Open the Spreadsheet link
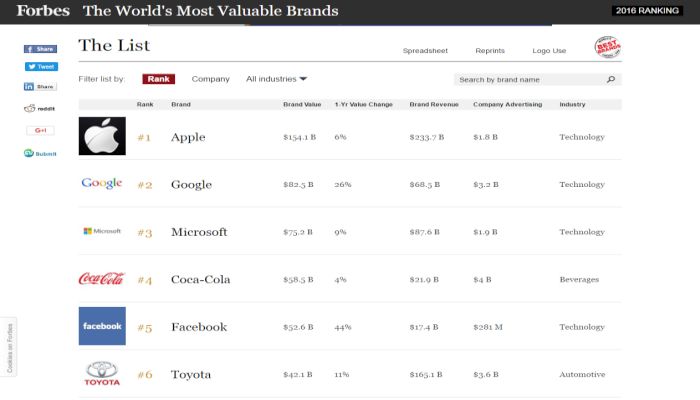 (x=425, y=51)
